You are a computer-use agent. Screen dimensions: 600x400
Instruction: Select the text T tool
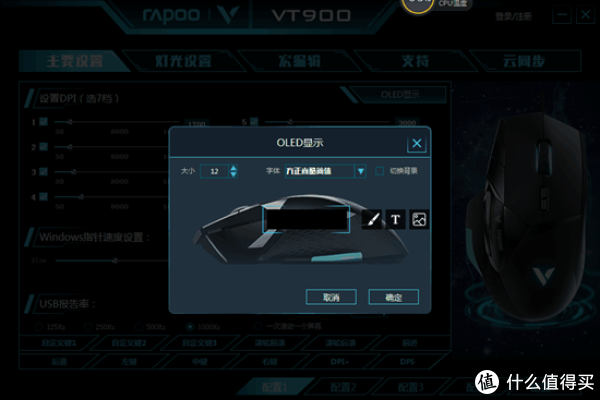pos(395,219)
